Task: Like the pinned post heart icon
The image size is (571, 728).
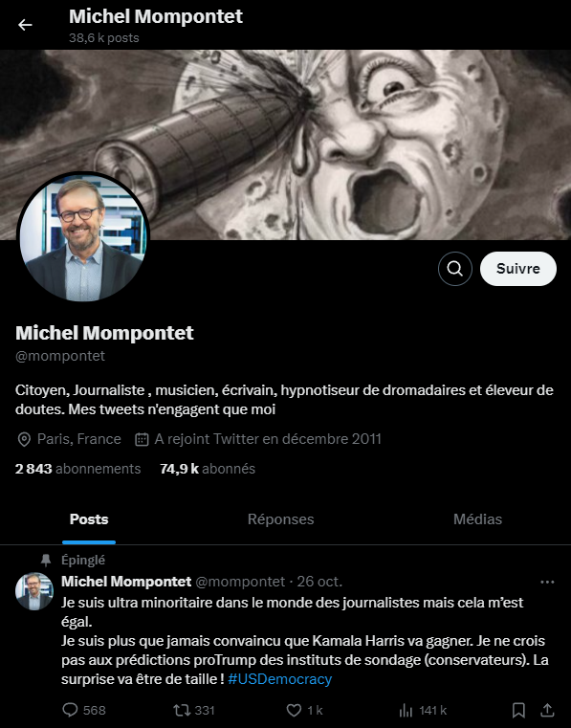Action: click(x=304, y=710)
